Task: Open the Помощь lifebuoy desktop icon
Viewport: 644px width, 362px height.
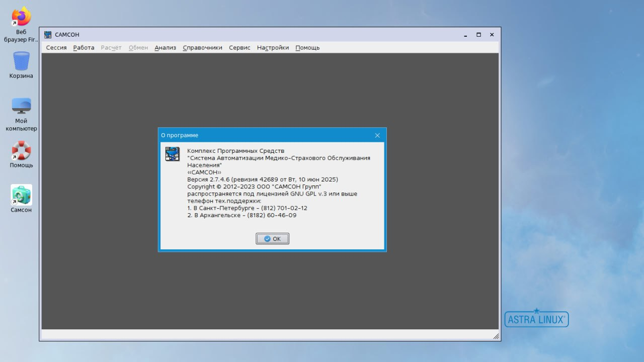Action: pyautogui.click(x=21, y=150)
